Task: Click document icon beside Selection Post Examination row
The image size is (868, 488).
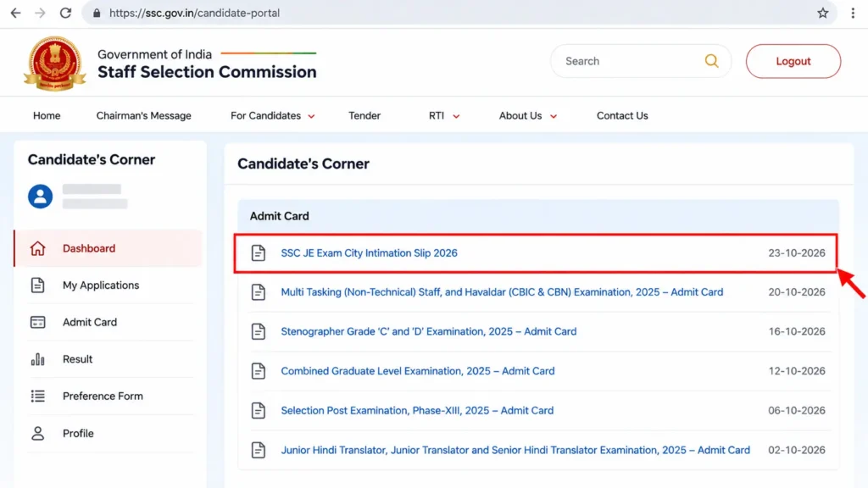Action: tap(258, 411)
